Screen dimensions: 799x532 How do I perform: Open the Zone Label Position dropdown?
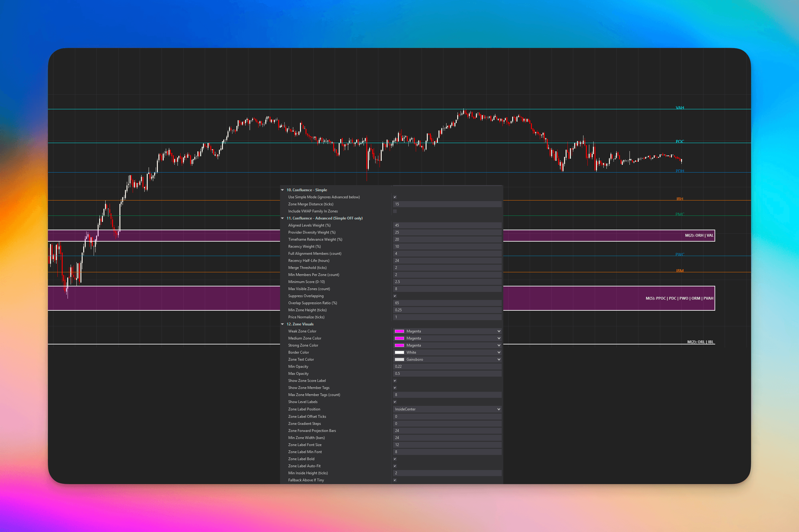(x=498, y=409)
